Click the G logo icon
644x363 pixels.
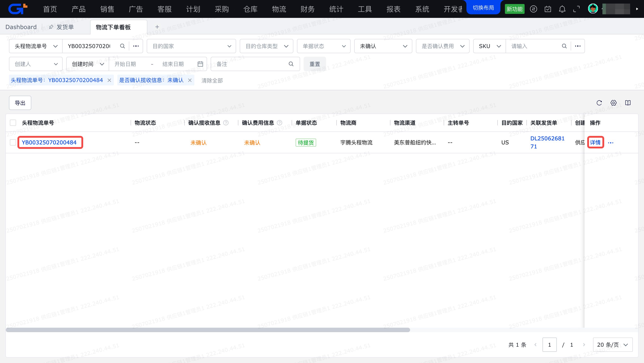[x=17, y=9]
